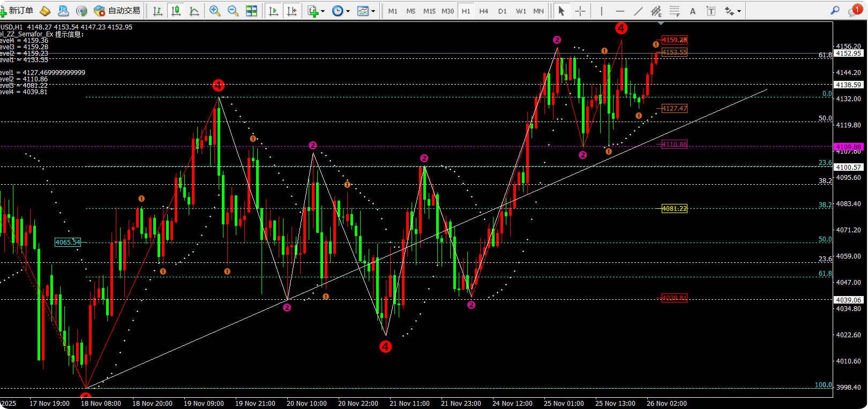Image resolution: width=868 pixels, height=409 pixels.
Task: Select the M15 timeframe
Action: [x=429, y=11]
